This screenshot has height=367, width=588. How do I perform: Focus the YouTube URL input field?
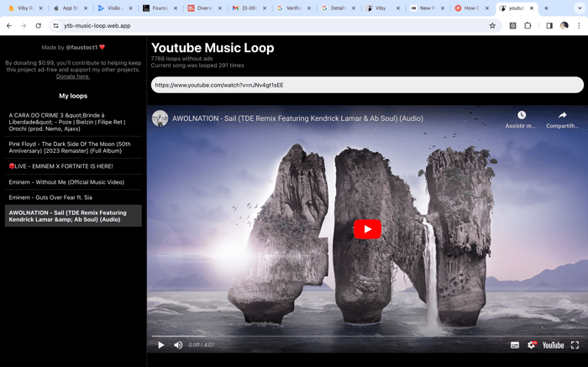(367, 85)
